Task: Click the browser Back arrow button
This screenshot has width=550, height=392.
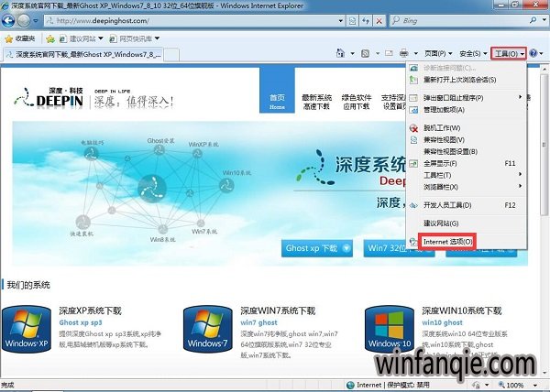Action: [x=8, y=21]
